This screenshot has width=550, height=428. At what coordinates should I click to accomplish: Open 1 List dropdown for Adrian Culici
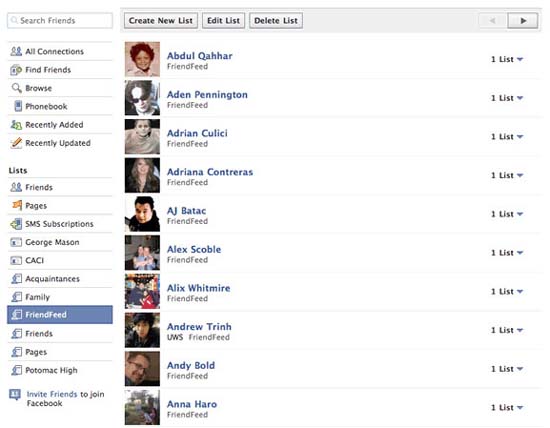[507, 136]
